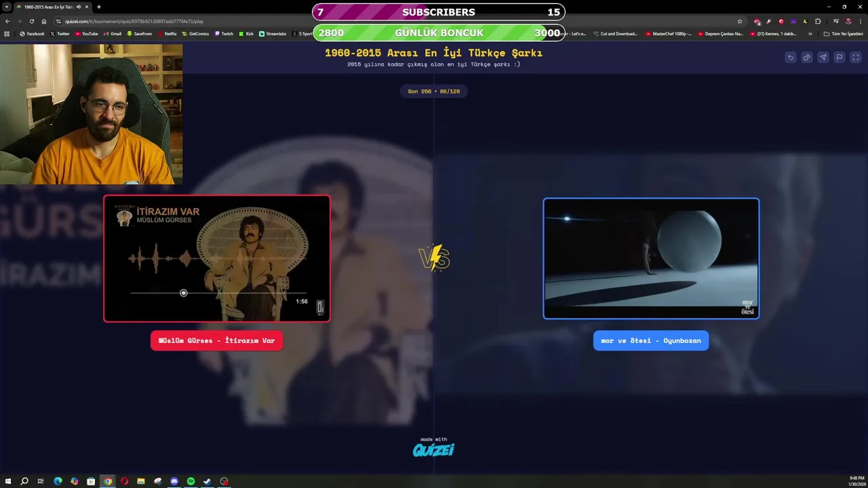Image resolution: width=868 pixels, height=488 pixels.
Task: Go to the browser home page
Action: (44, 22)
